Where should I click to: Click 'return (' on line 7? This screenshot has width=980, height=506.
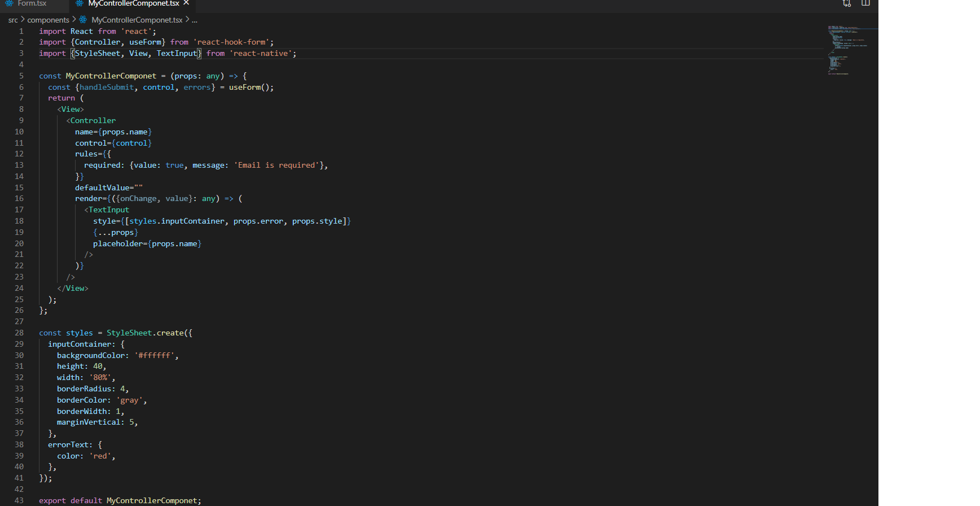[x=66, y=98]
